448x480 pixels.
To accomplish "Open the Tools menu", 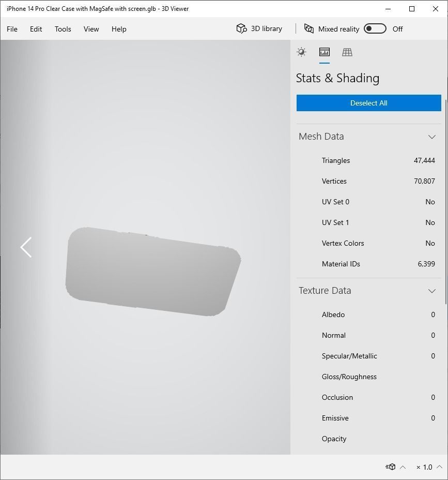I will [x=63, y=29].
